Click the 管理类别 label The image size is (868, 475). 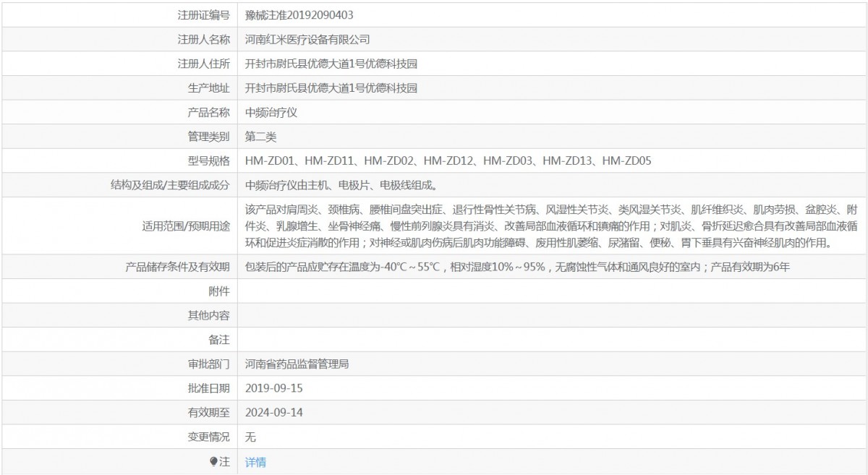tap(208, 136)
